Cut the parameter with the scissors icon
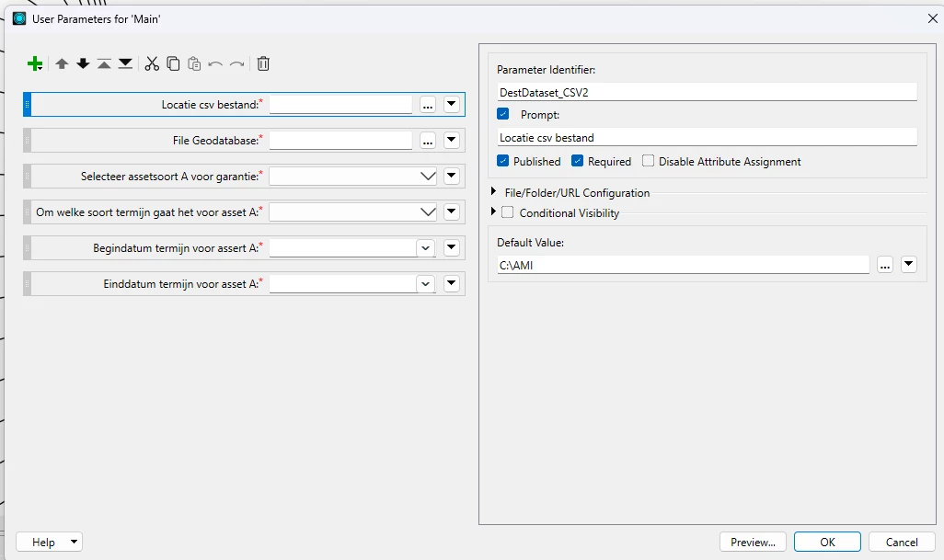This screenshot has width=944, height=560. pos(152,63)
